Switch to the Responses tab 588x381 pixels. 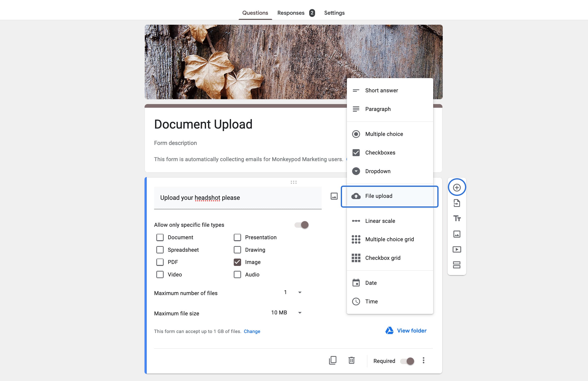(291, 12)
